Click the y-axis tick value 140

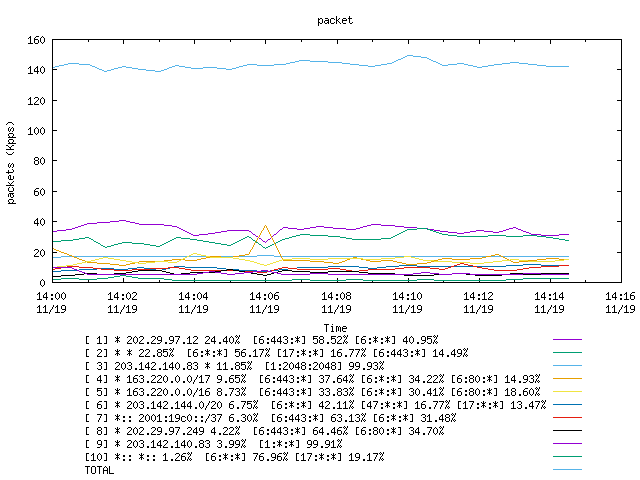(x=36, y=70)
